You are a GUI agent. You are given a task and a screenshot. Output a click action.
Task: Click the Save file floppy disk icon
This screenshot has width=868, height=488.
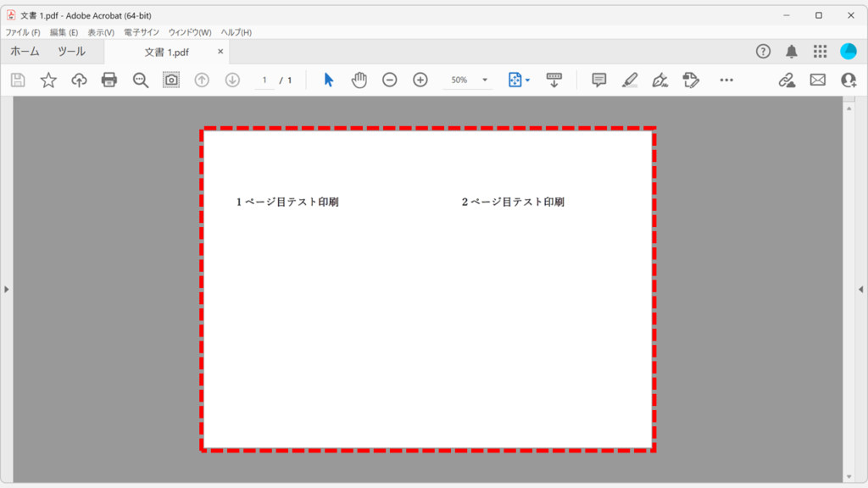click(x=18, y=80)
